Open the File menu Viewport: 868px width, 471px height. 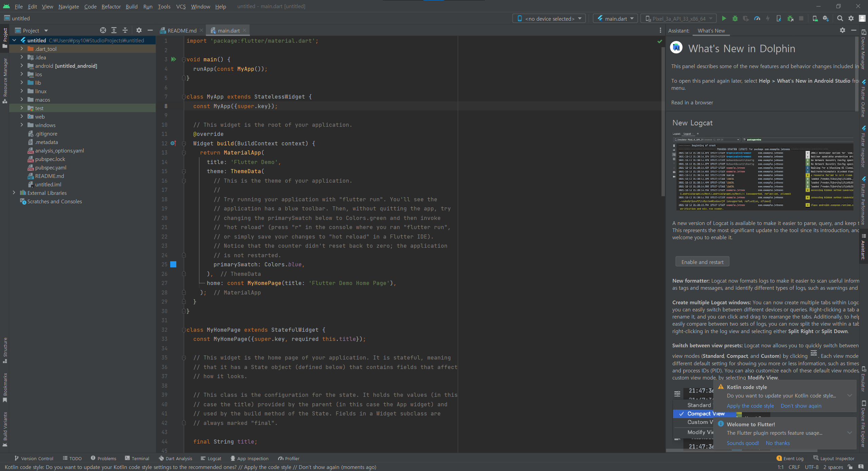(x=19, y=6)
